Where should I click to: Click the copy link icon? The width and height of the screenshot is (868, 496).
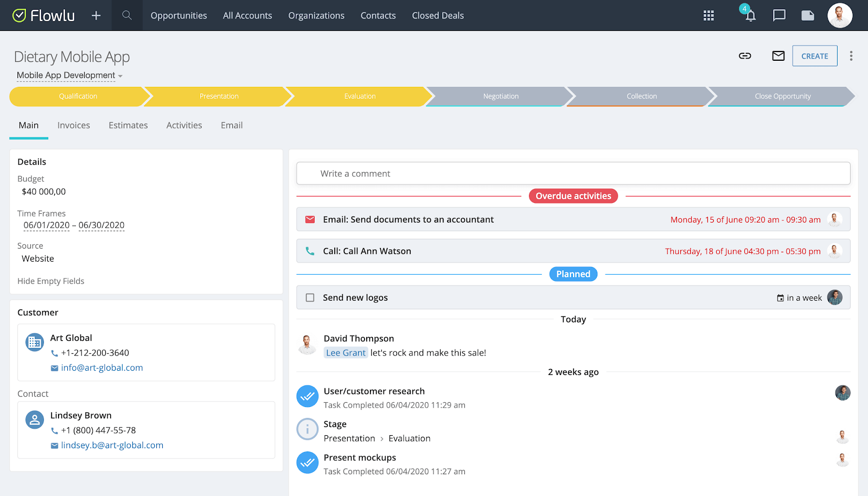(745, 56)
